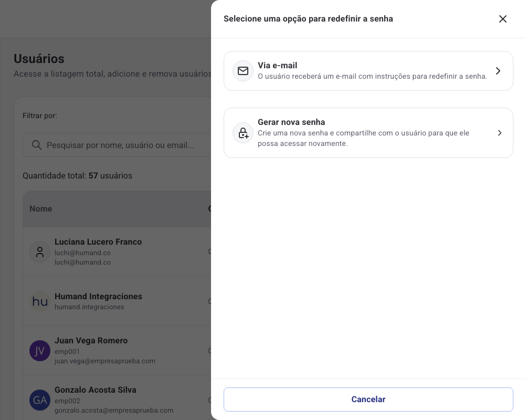The image size is (526, 420).
Task: Click the lock-plus icon for Gerar nova senha
Action: pyautogui.click(x=243, y=133)
